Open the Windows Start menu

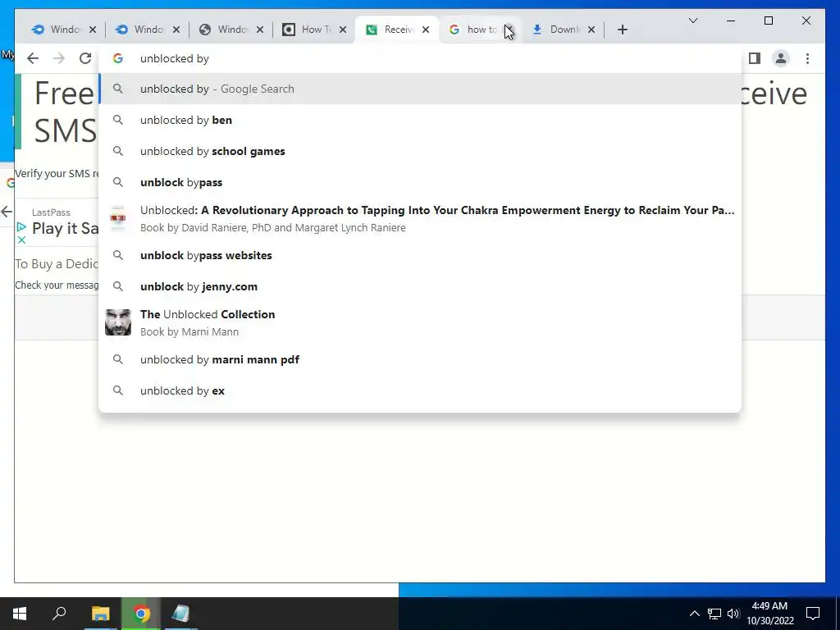pyautogui.click(x=20, y=614)
